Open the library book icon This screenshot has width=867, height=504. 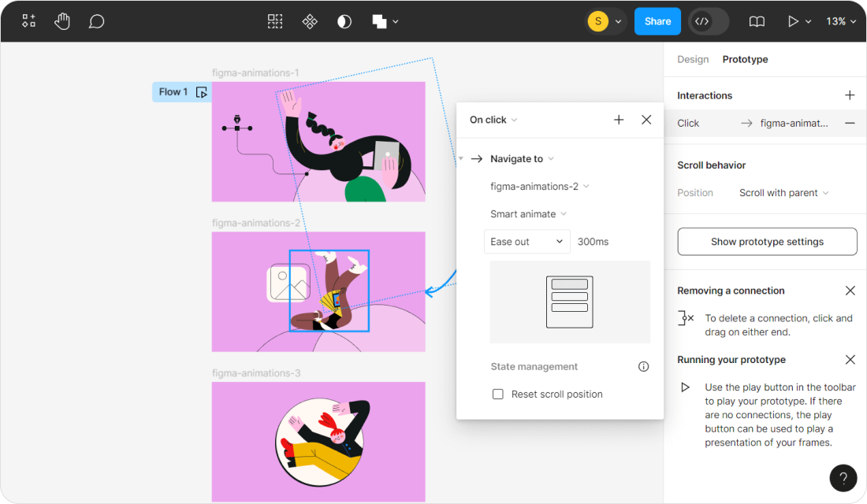tap(757, 21)
